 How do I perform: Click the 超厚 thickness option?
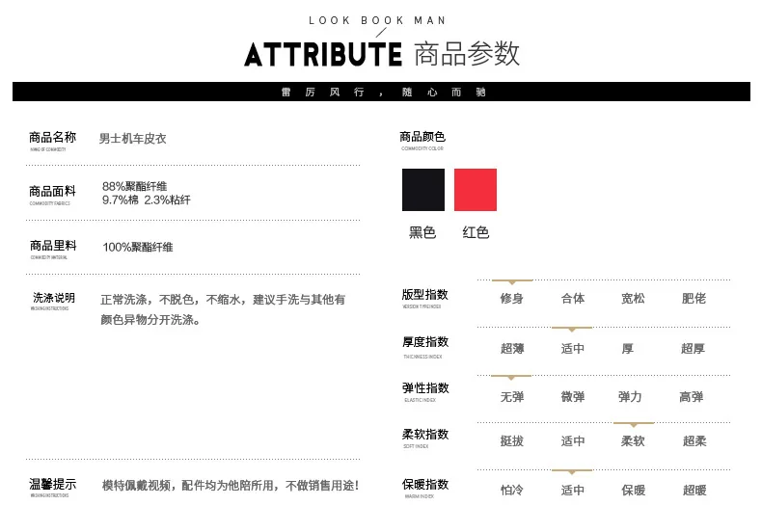click(x=693, y=349)
